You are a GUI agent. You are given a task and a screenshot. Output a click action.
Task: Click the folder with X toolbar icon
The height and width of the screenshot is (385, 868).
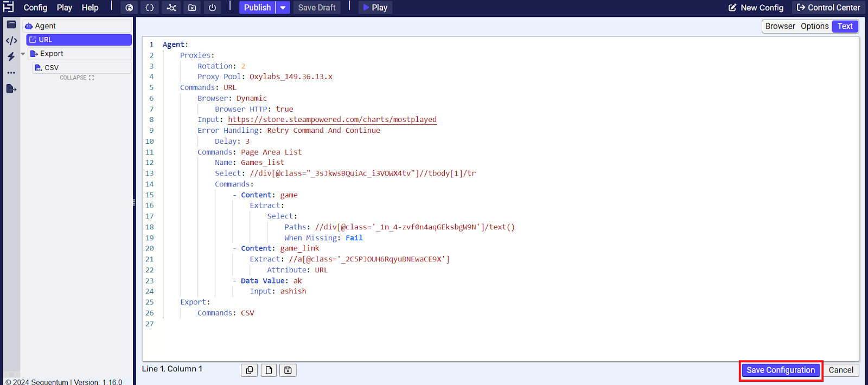192,8
